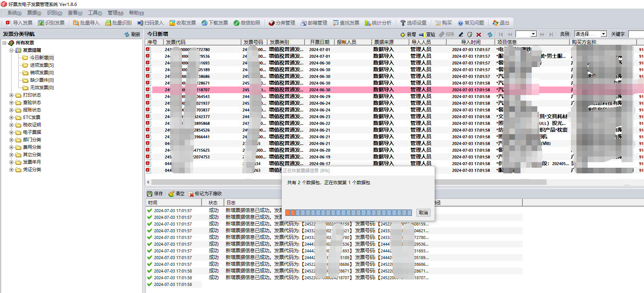Open the 管理 menu
Screen dimensions: 644x293
point(115,13)
